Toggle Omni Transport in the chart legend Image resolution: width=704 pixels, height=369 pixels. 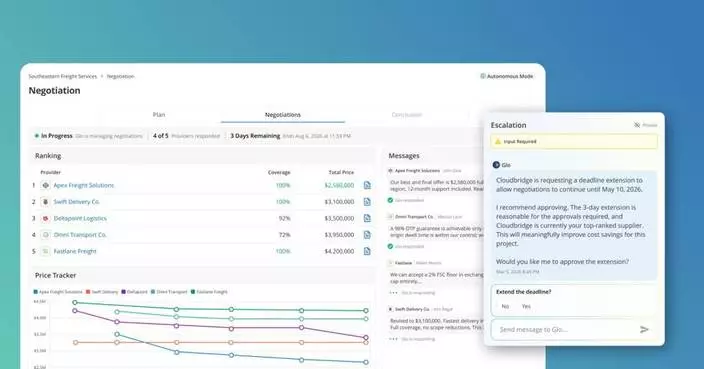(x=169, y=292)
